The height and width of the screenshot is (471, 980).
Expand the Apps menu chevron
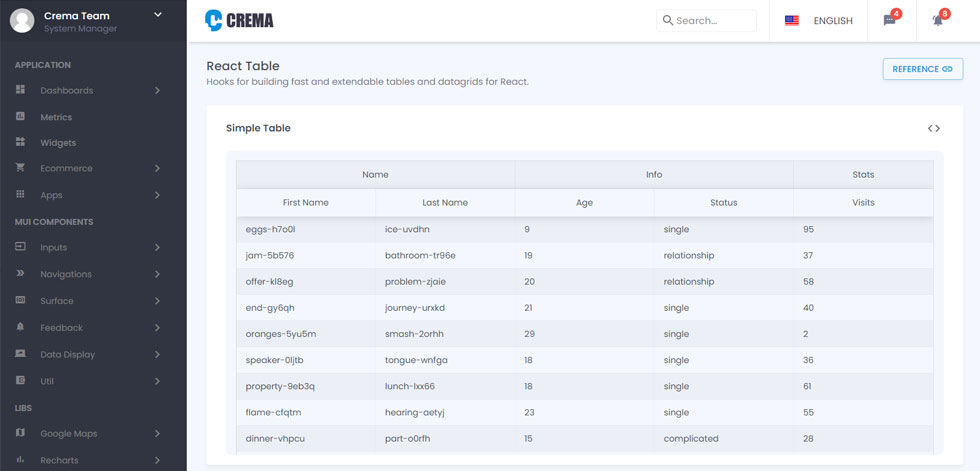pos(158,195)
